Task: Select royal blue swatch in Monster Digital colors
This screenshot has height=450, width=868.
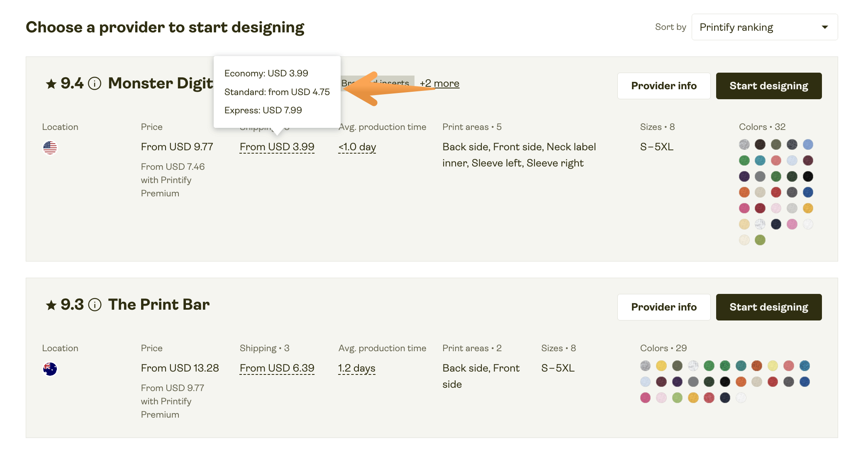Action: (807, 192)
